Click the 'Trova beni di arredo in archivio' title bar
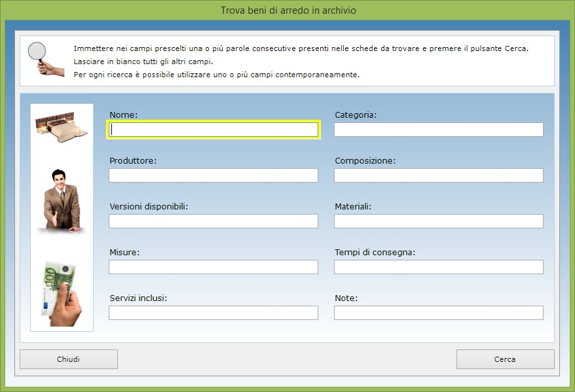The height and width of the screenshot is (392, 575). 287,10
